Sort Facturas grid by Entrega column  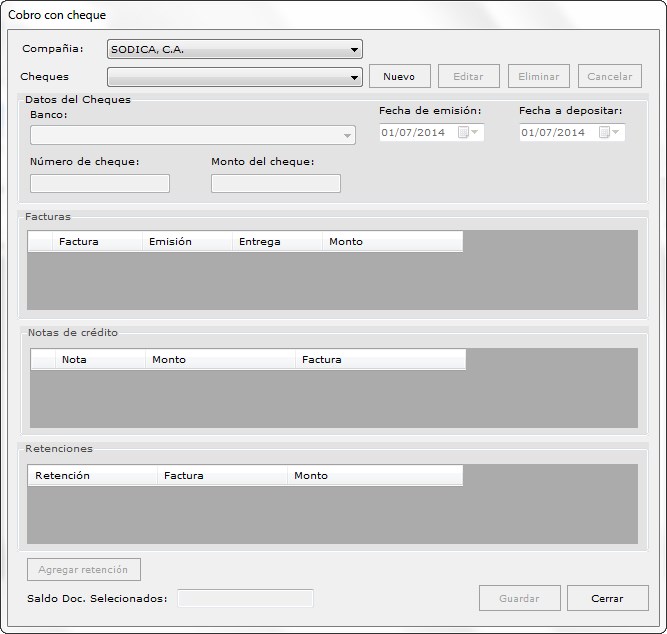tap(277, 242)
